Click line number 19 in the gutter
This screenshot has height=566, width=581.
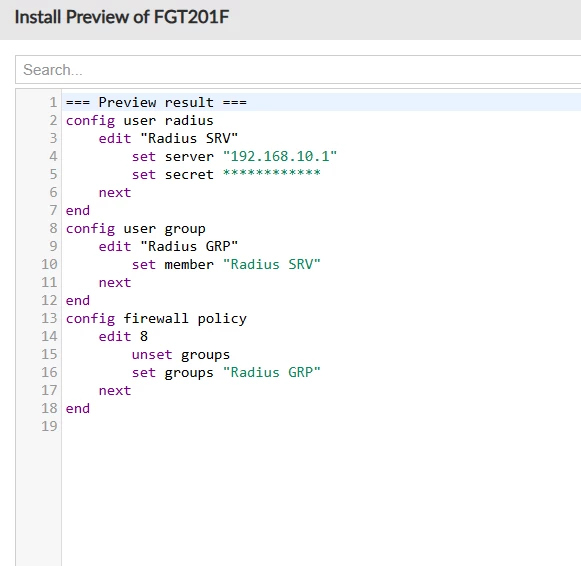point(49,426)
